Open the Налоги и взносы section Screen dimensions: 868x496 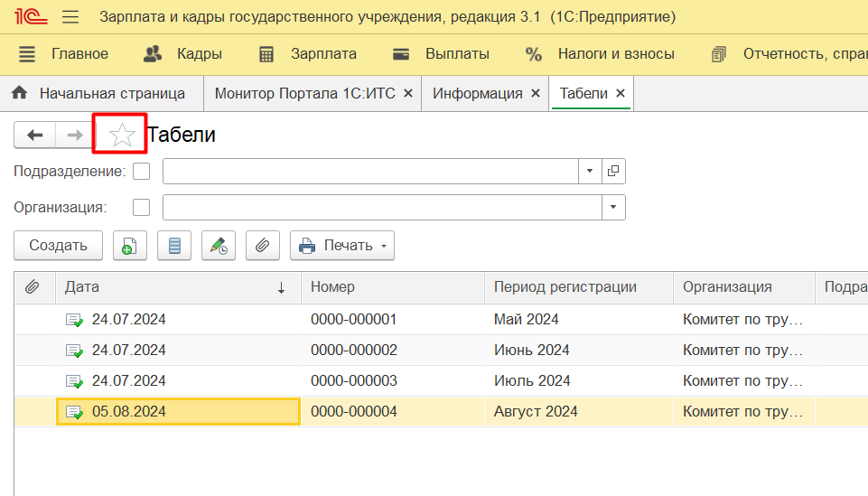(x=600, y=53)
